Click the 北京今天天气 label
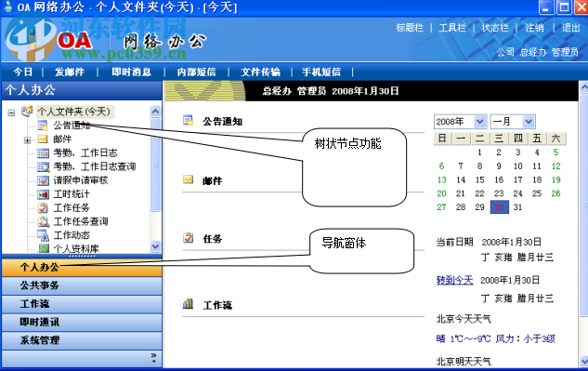This screenshot has width=588, height=371. (x=464, y=319)
